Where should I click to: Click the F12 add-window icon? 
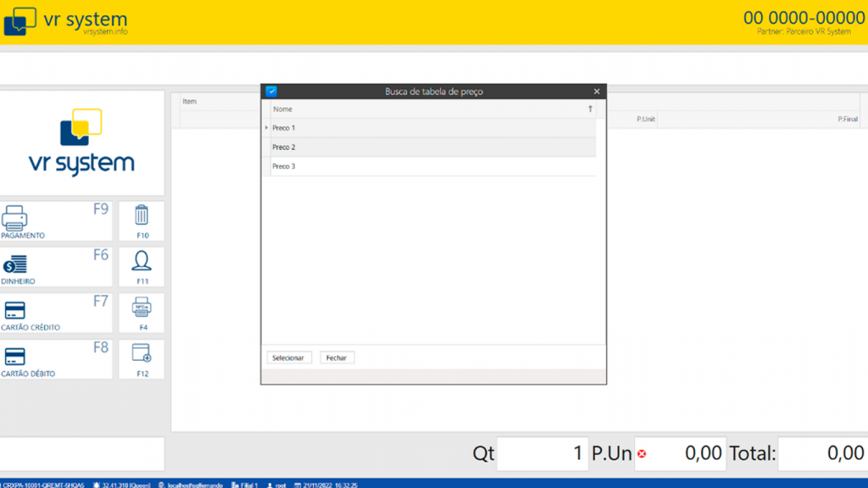tap(142, 353)
